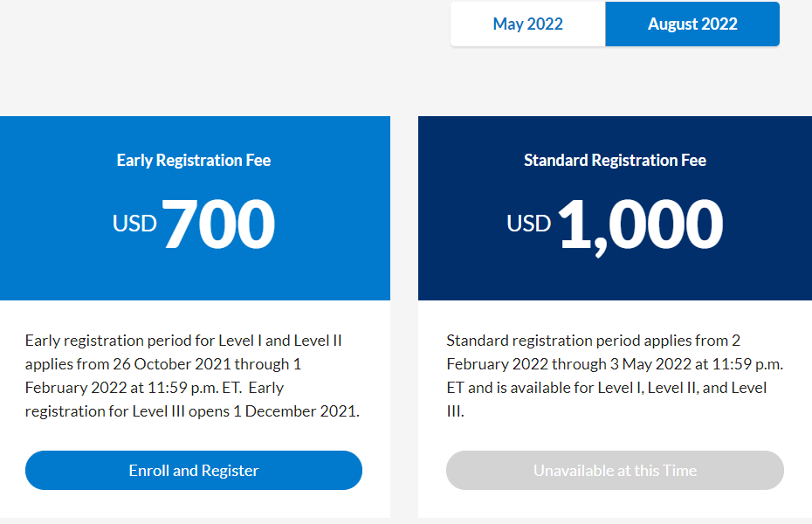
Task: Click the USD label beside 1,000
Action: (x=529, y=224)
